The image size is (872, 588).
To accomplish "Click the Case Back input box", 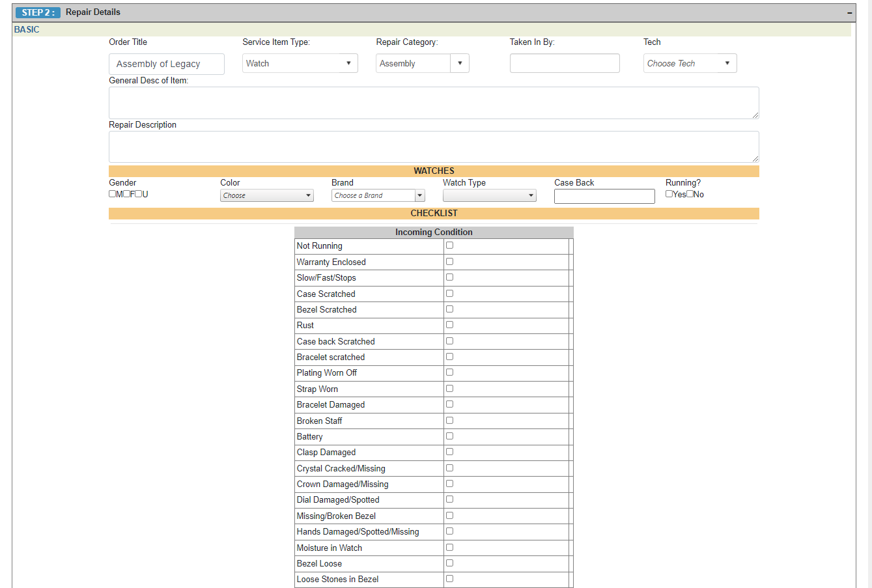I will (604, 196).
